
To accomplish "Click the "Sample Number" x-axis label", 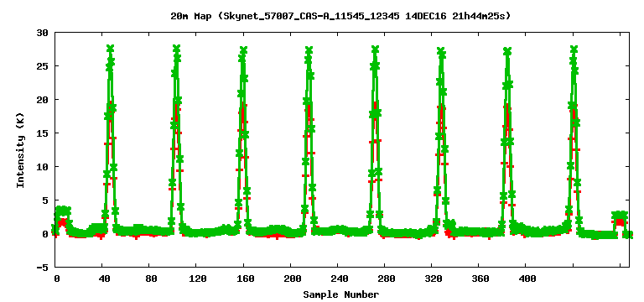I will click(341, 294).
